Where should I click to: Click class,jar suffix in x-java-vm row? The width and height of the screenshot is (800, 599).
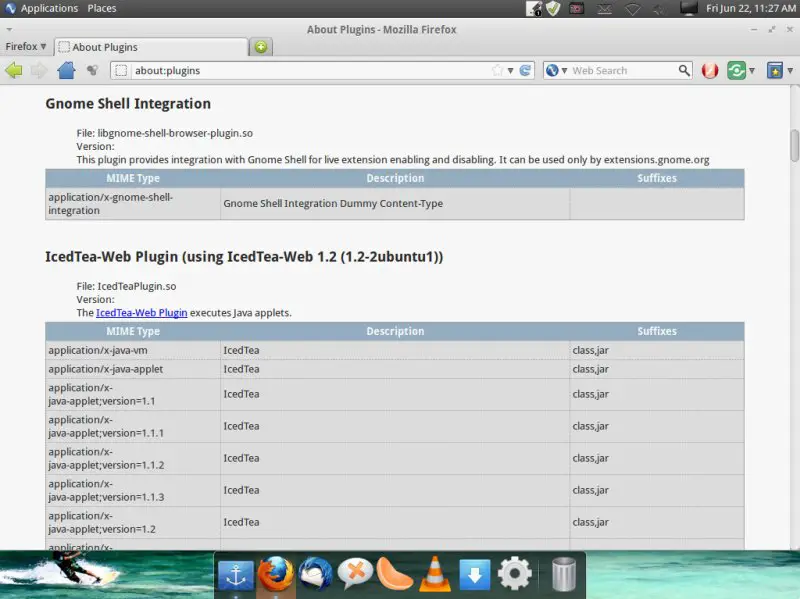pyautogui.click(x=590, y=351)
